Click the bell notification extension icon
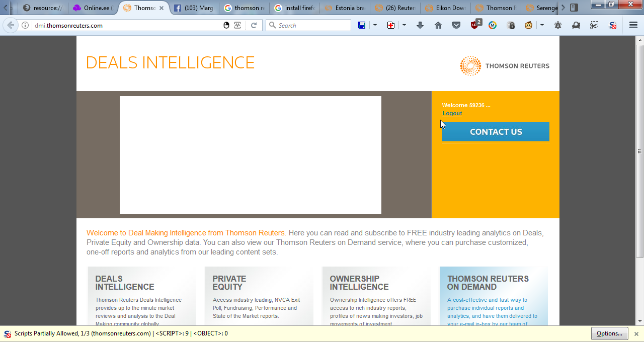This screenshot has width=644, height=342. pyautogui.click(x=558, y=25)
